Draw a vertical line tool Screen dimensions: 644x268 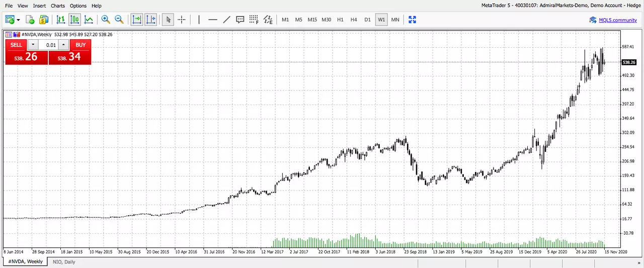click(199, 20)
